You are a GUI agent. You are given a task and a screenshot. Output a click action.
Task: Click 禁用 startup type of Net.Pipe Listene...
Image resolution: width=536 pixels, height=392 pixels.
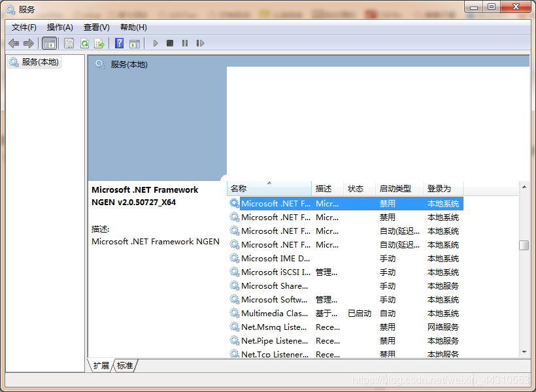tap(388, 341)
